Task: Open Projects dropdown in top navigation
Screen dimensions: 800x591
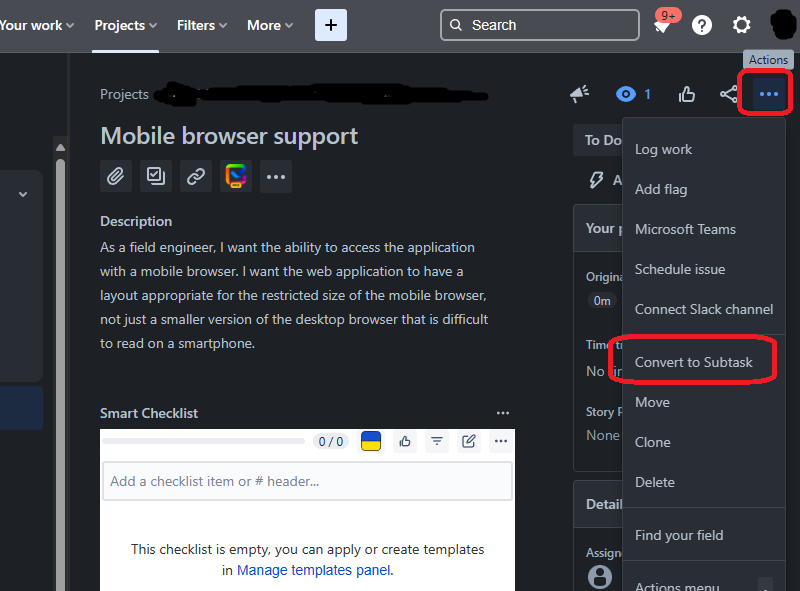Action: coord(126,25)
